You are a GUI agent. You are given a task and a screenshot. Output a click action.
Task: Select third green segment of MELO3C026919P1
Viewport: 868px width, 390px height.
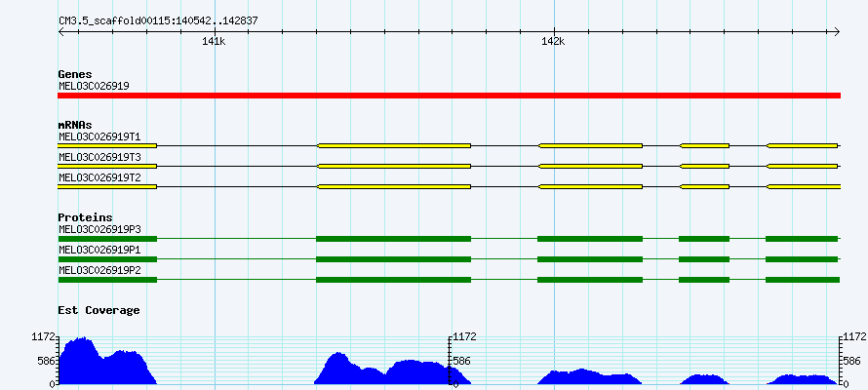click(590, 259)
